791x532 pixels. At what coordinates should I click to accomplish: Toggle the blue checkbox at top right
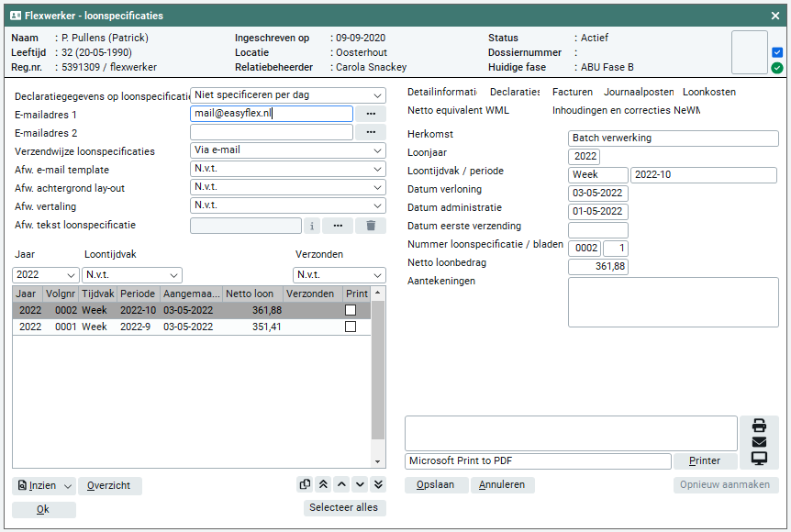point(777,52)
